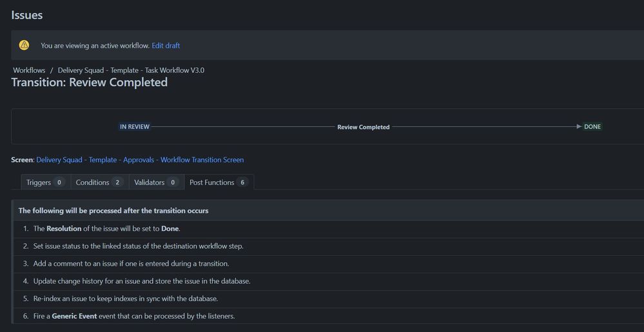
Task: Select the Set issue status post function
Action: click(x=329, y=246)
